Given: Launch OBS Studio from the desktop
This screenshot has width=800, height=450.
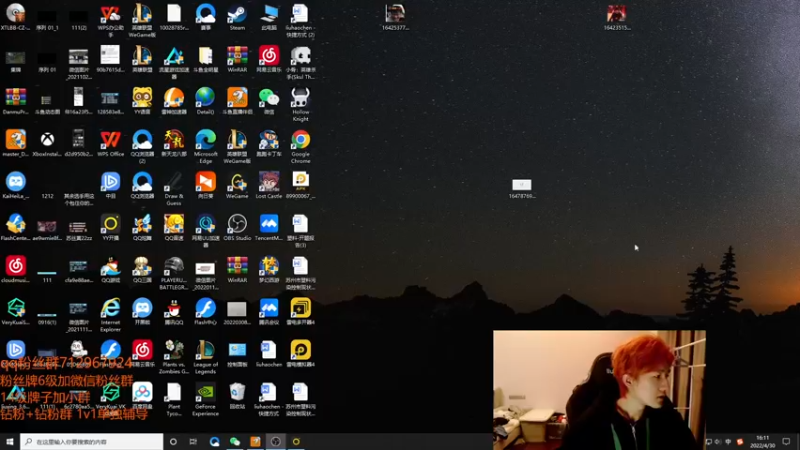Looking at the screenshot, I should click(x=237, y=224).
